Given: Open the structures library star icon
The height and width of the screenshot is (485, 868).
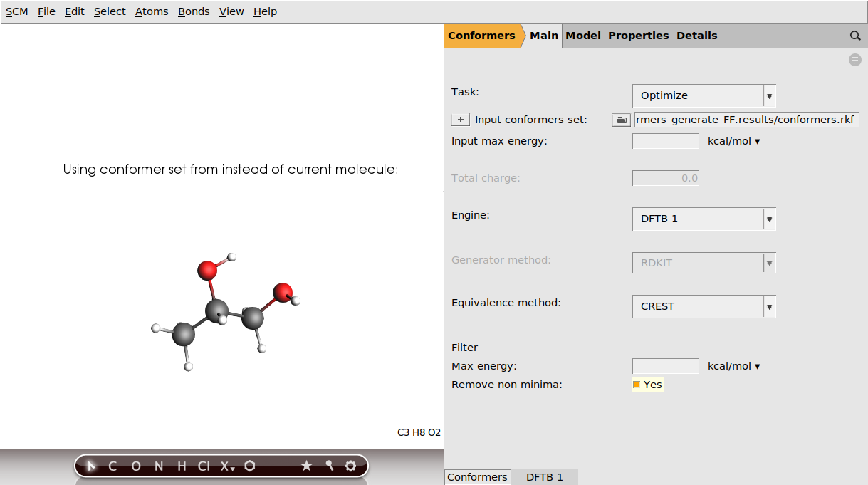Looking at the screenshot, I should [x=307, y=466].
